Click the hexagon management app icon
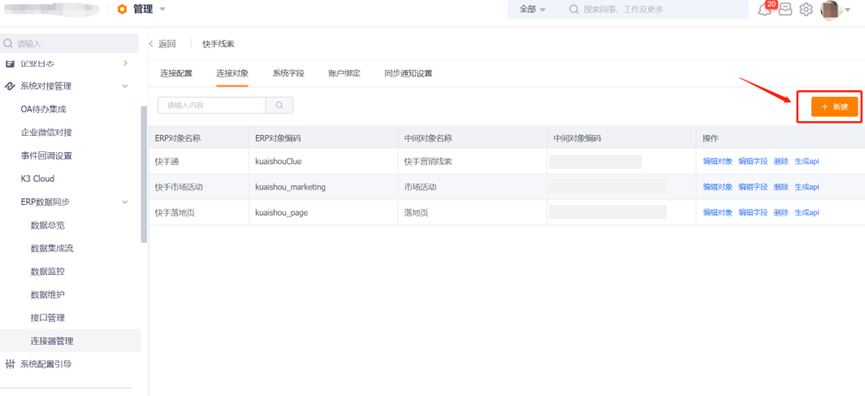The width and height of the screenshot is (865, 396). [122, 9]
